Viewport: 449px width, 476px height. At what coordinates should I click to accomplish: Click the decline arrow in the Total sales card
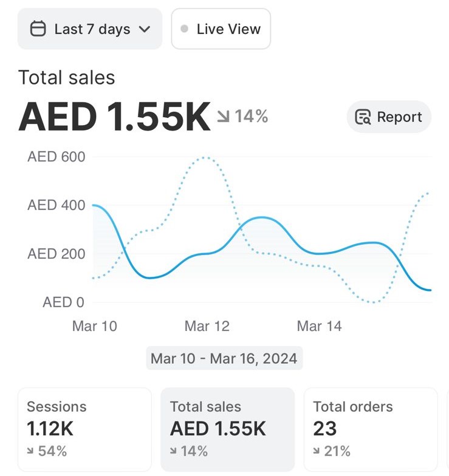click(174, 451)
